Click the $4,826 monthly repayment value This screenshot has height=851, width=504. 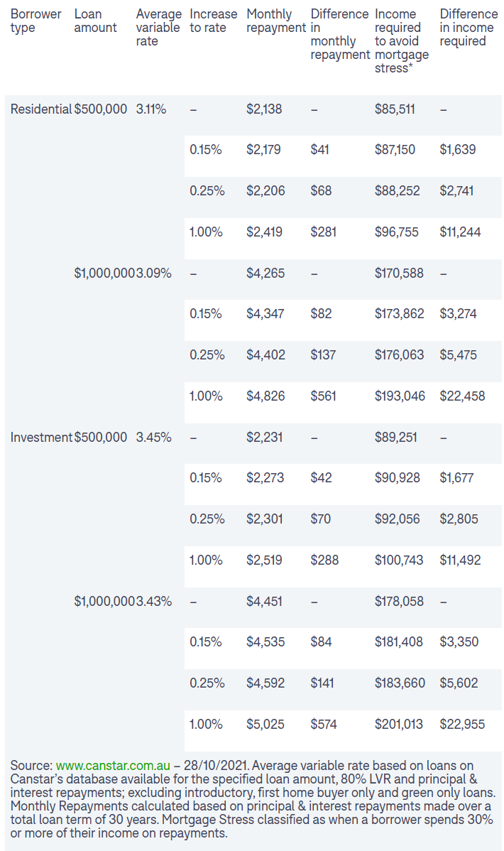click(x=266, y=396)
